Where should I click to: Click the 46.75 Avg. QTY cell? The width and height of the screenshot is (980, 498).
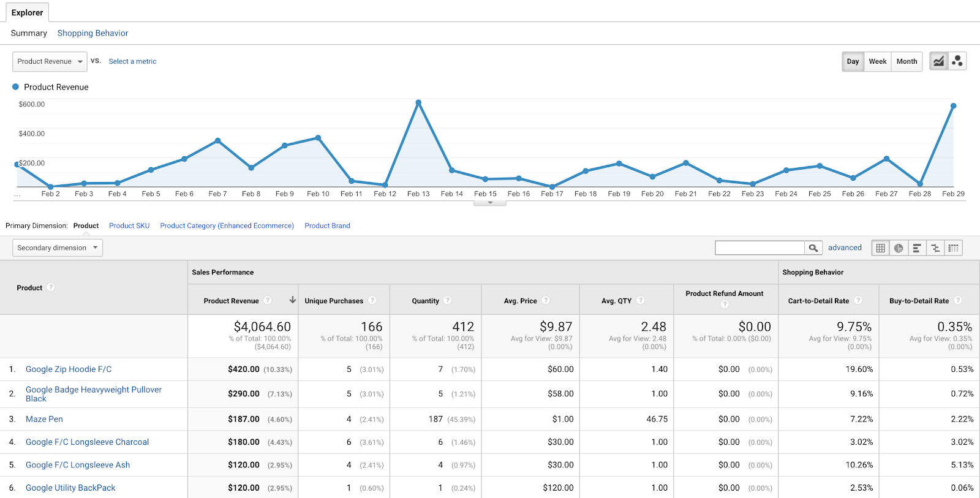[x=657, y=419]
